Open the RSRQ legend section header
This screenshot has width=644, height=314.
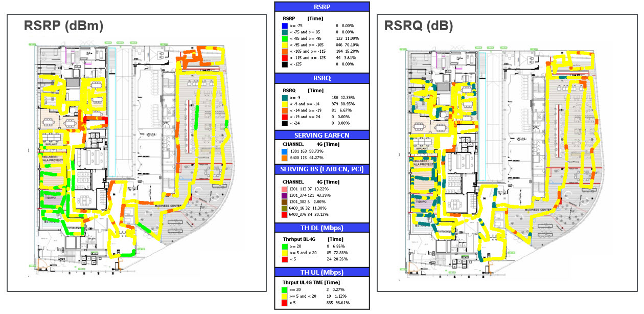(x=321, y=79)
